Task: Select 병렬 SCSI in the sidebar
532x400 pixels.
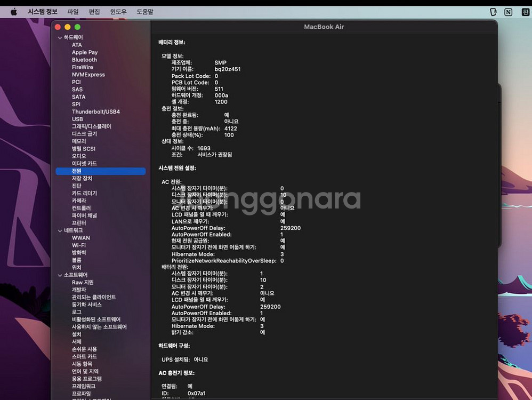Action: [x=84, y=149]
